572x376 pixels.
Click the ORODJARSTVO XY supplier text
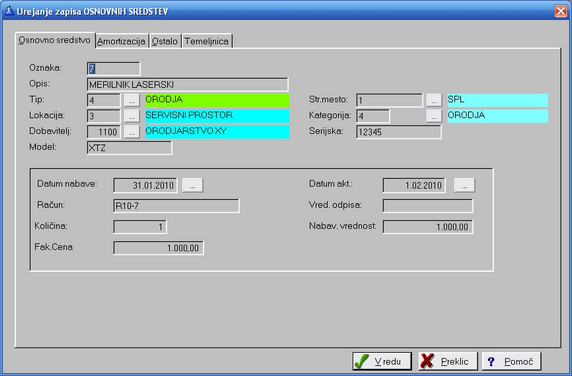217,132
